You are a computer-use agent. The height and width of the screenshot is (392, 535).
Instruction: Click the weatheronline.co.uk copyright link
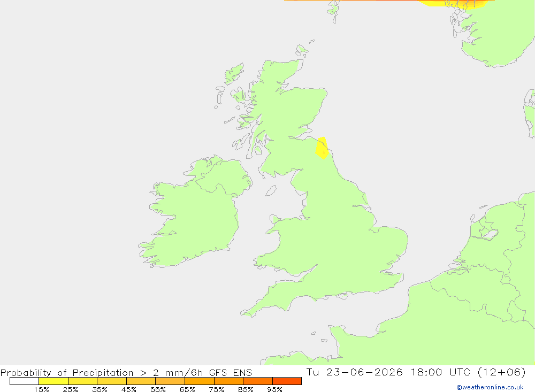[490, 387]
